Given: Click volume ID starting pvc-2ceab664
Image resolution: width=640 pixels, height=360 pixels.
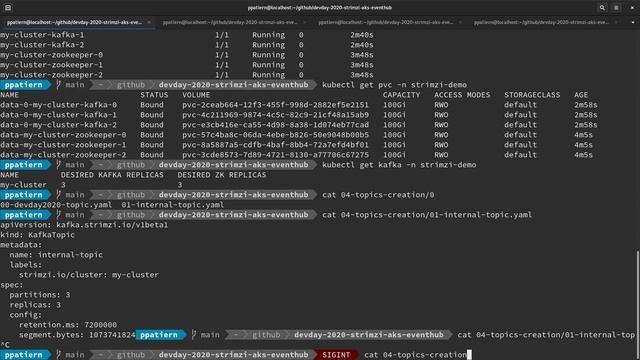Looking at the screenshot, I should point(276,105).
